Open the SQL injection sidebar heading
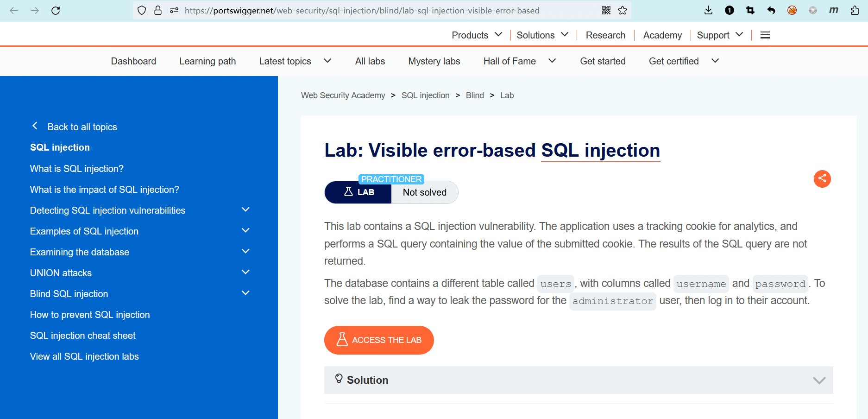 [x=60, y=147]
